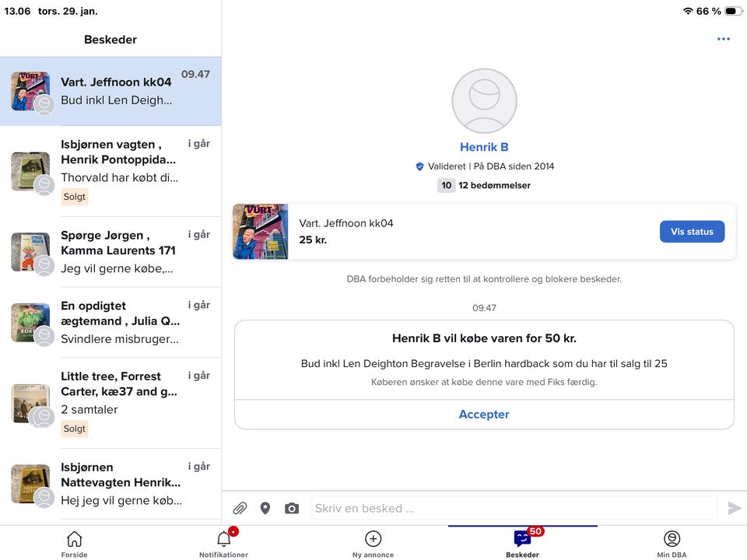The image size is (747, 560).
Task: Open the Isbjørnen vagten conversation
Action: 110,171
